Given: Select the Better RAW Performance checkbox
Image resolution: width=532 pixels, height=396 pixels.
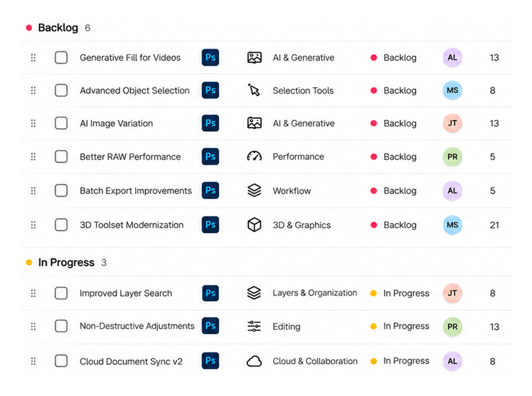Looking at the screenshot, I should pos(61,156).
